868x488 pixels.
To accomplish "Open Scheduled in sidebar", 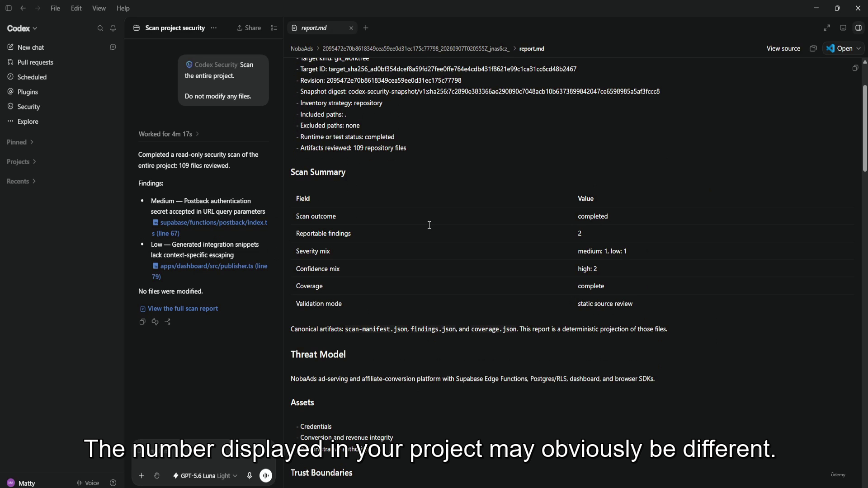I will point(32,77).
